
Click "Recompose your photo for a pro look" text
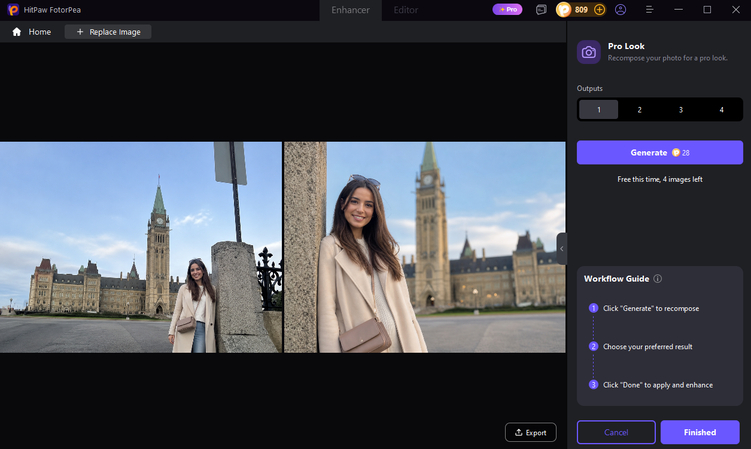(668, 58)
